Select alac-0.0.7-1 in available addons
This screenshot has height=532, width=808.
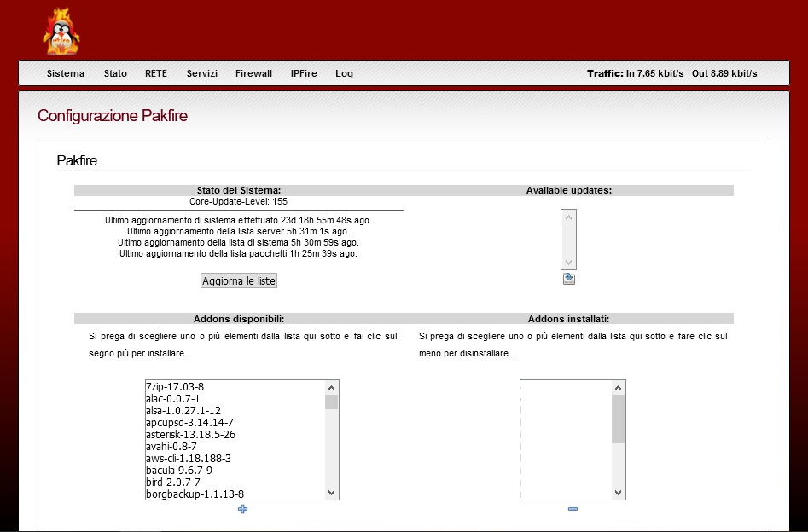[235, 399]
